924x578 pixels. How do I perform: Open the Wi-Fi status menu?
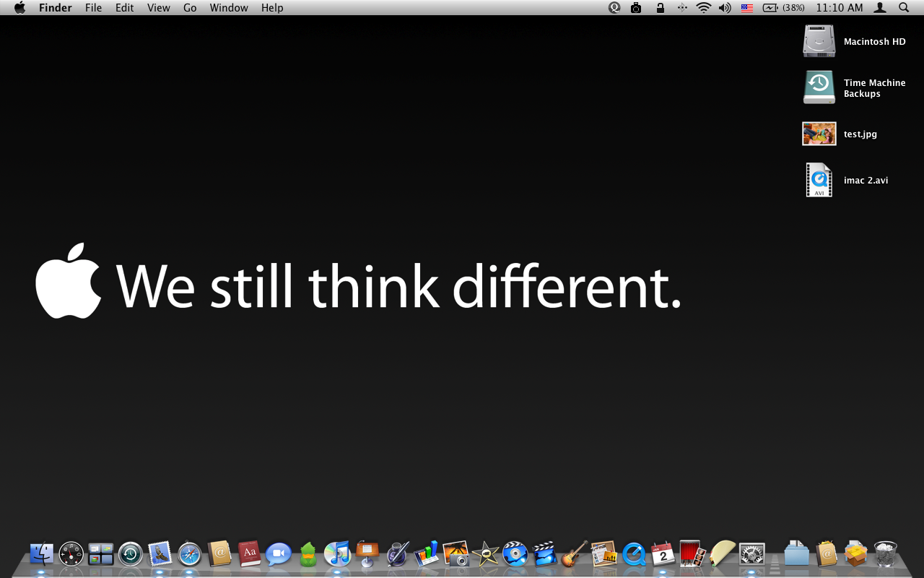[704, 8]
